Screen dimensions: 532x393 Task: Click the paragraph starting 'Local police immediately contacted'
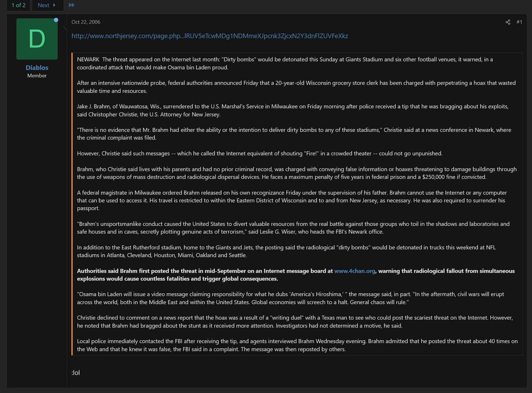click(x=297, y=345)
